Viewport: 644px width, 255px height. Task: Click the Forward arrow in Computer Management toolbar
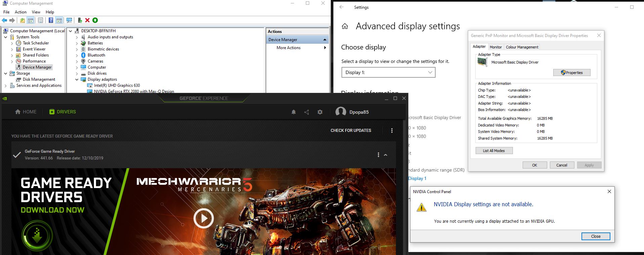point(12,20)
